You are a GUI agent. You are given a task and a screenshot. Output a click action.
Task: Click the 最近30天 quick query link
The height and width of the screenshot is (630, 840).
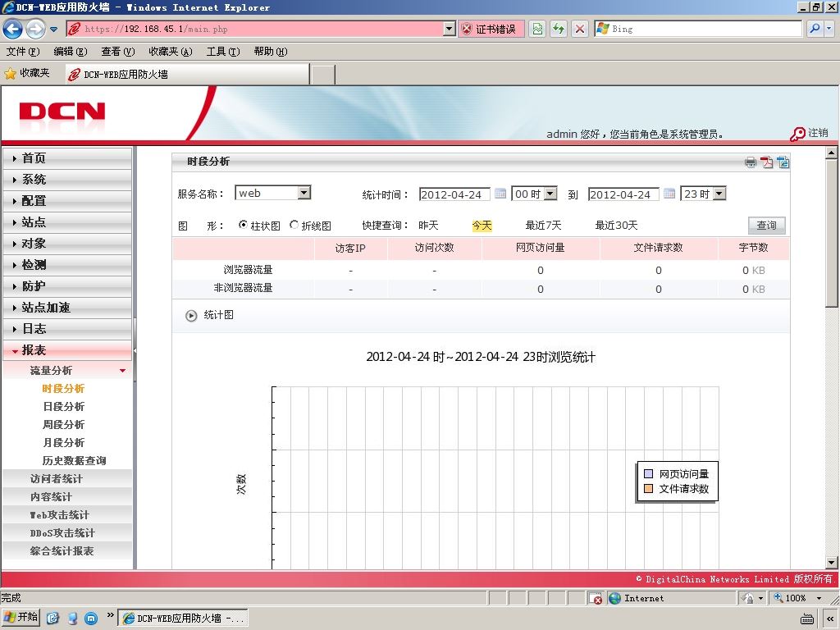pos(616,226)
